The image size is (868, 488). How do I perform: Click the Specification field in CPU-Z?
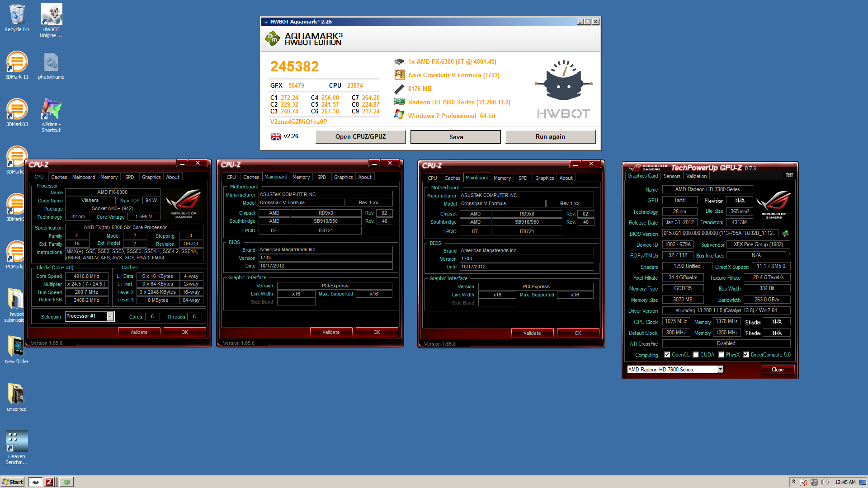(134, 227)
